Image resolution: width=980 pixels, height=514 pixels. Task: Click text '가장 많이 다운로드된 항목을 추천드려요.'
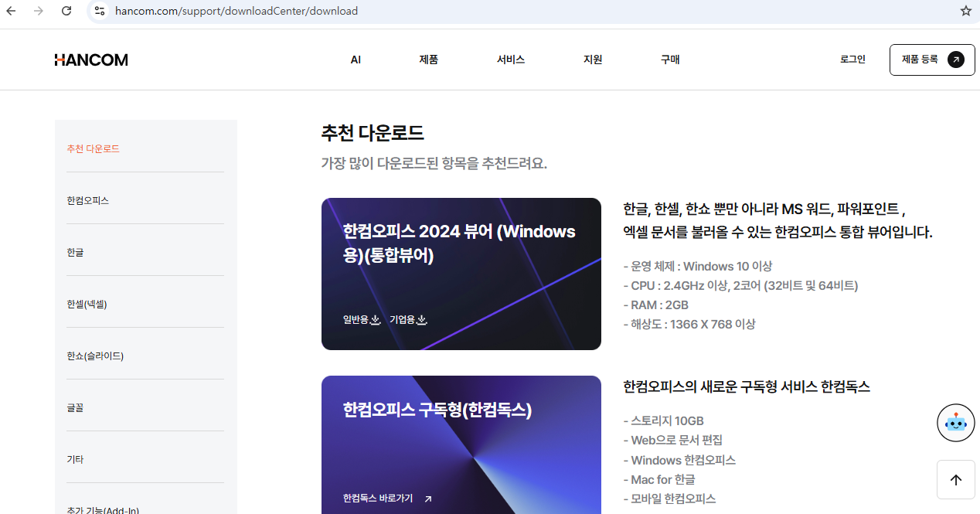point(434,164)
